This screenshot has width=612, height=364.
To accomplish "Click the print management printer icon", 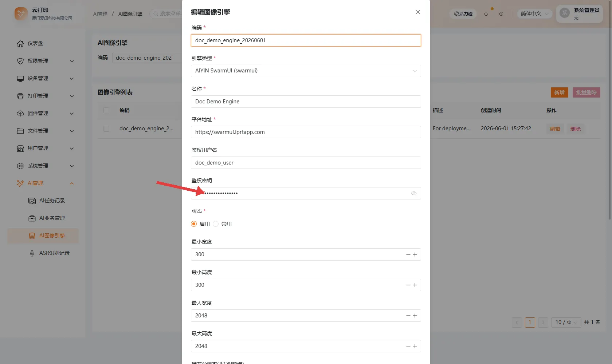I will click(x=20, y=96).
